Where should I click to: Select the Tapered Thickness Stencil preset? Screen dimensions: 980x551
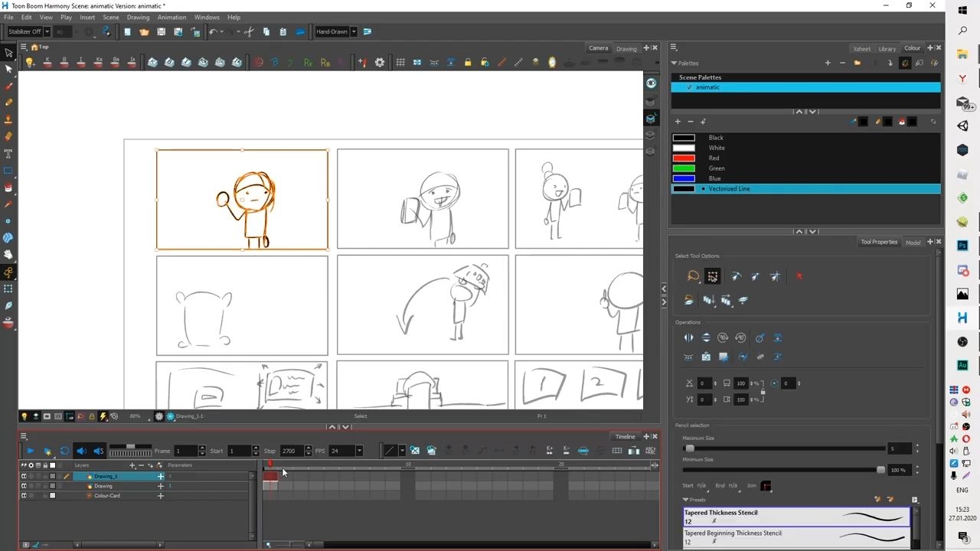pos(796,517)
